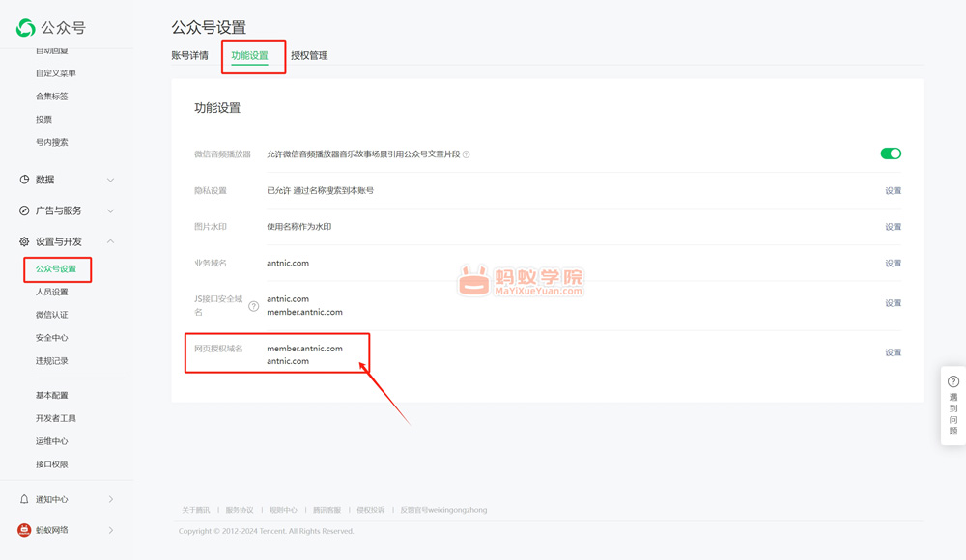The height and width of the screenshot is (560, 966).
Task: Click the 设置与开发 gear icon
Action: [24, 241]
